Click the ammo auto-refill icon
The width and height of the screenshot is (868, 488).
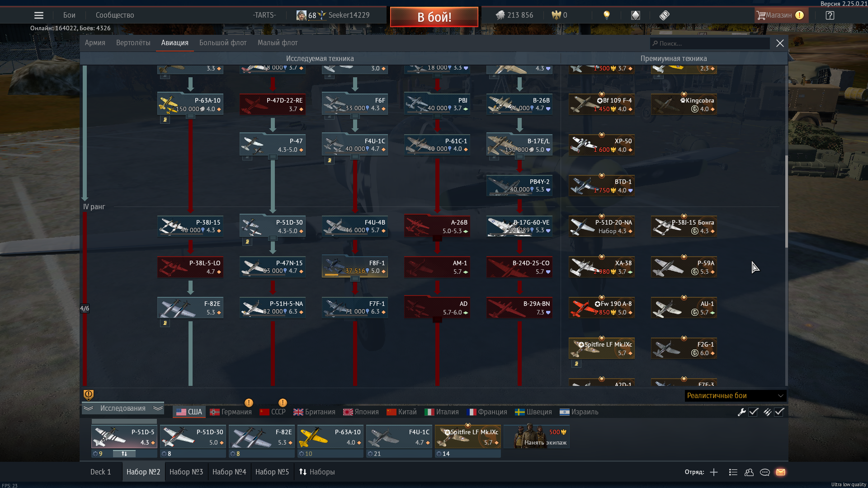click(767, 412)
